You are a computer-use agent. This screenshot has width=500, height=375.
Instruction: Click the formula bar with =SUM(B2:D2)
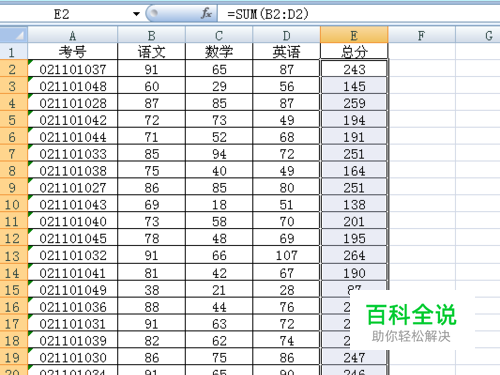359,14
